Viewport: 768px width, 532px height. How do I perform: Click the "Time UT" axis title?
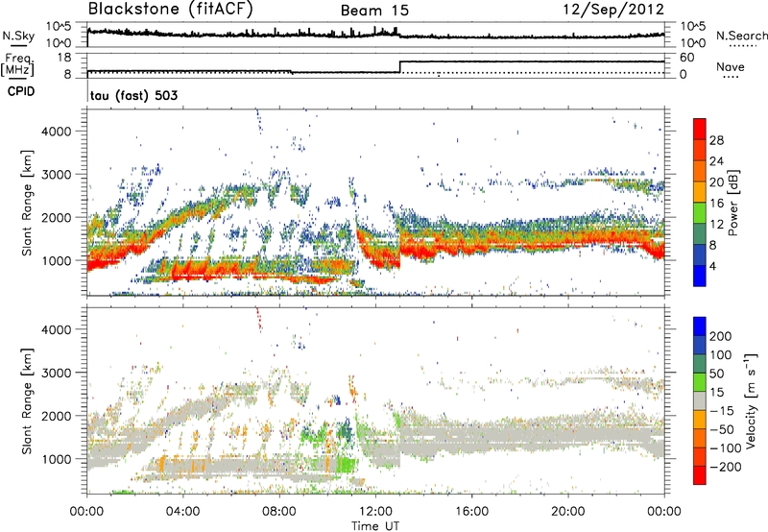pos(375,525)
